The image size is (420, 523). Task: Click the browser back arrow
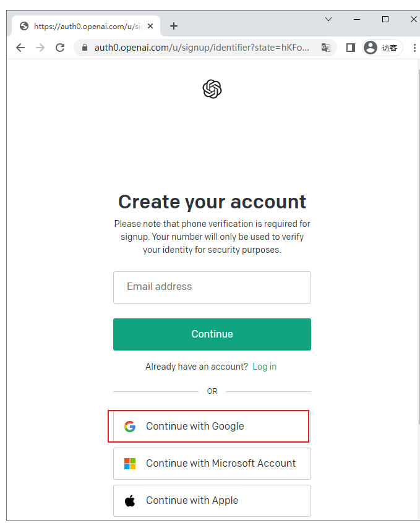20,48
